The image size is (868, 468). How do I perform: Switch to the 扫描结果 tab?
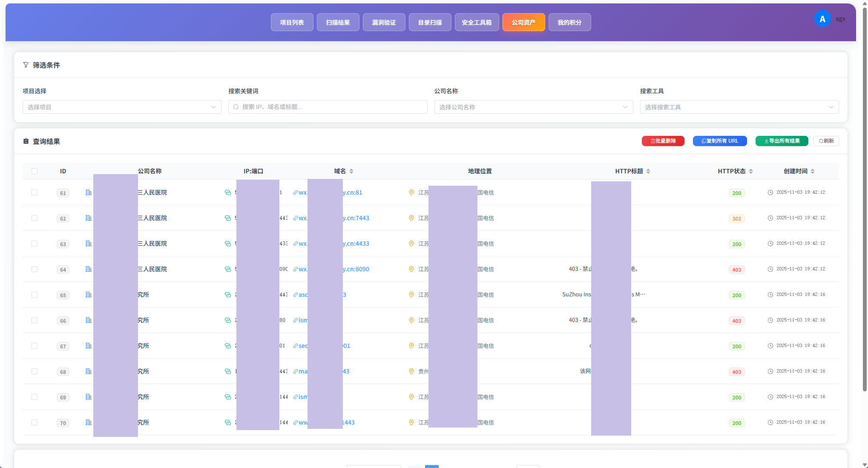point(338,22)
